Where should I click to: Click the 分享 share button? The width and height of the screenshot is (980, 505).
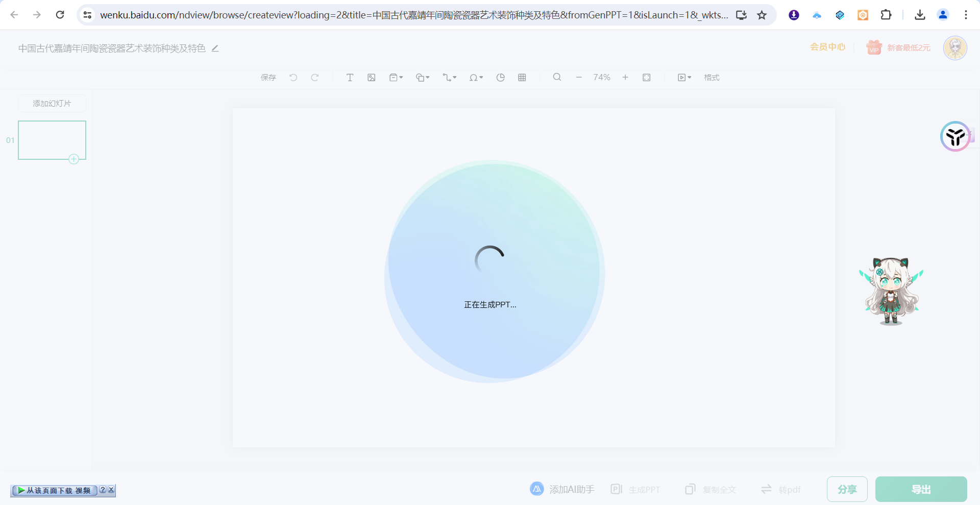[x=847, y=489]
